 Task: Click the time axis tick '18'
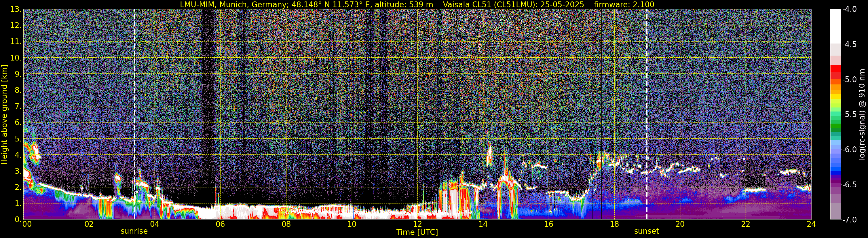614,224
